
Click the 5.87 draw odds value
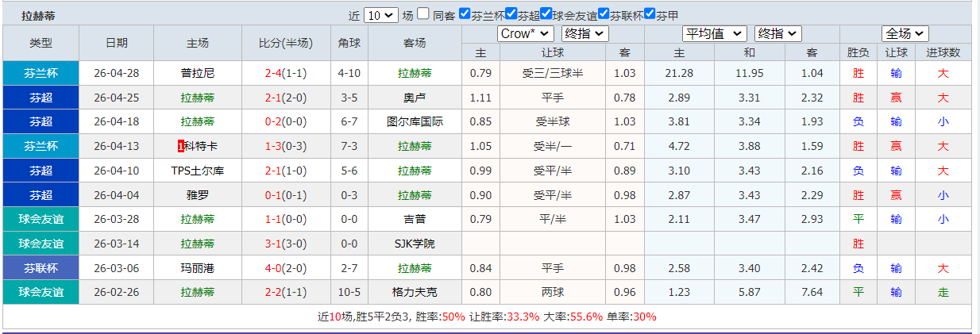[750, 292]
